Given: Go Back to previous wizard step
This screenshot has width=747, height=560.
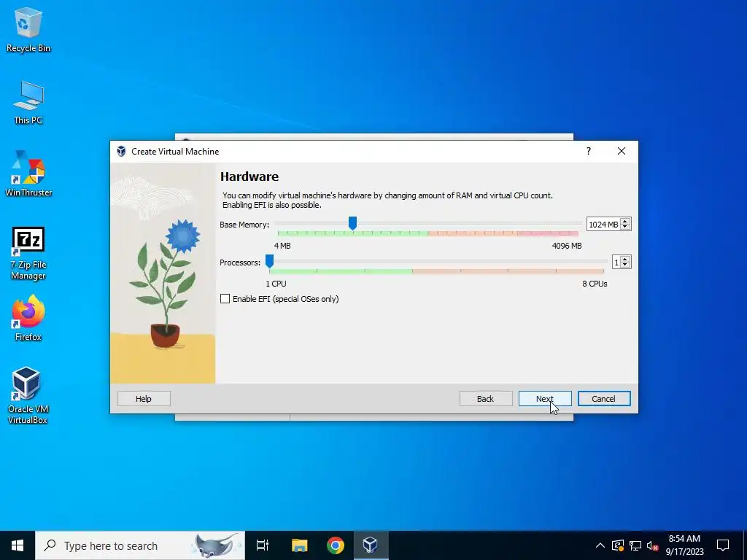Looking at the screenshot, I should tap(485, 399).
